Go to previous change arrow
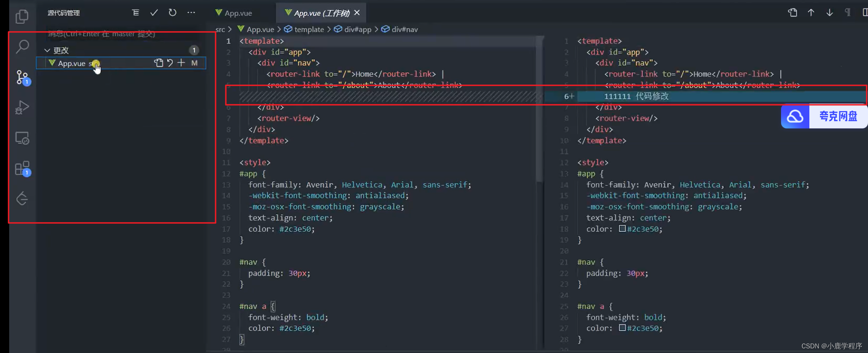868x353 pixels. pyautogui.click(x=811, y=13)
